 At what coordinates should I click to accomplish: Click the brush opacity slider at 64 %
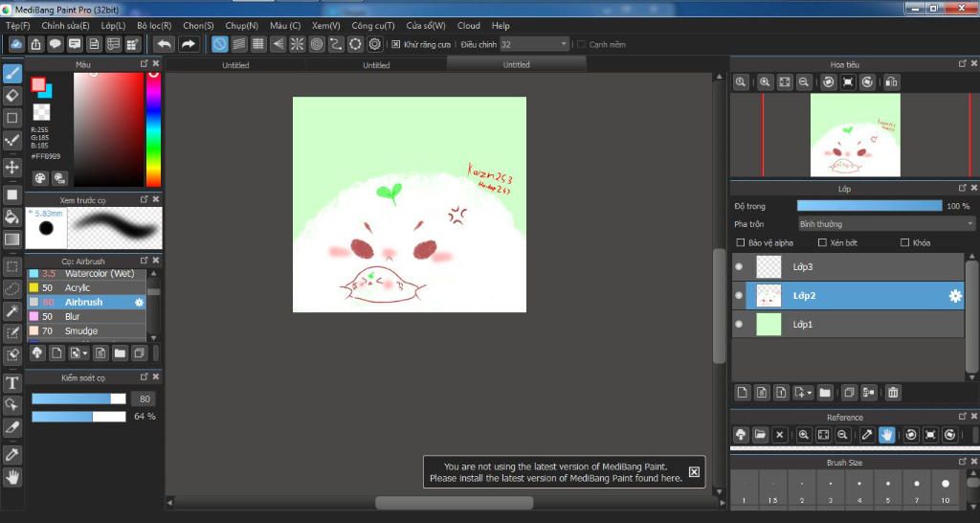point(78,417)
